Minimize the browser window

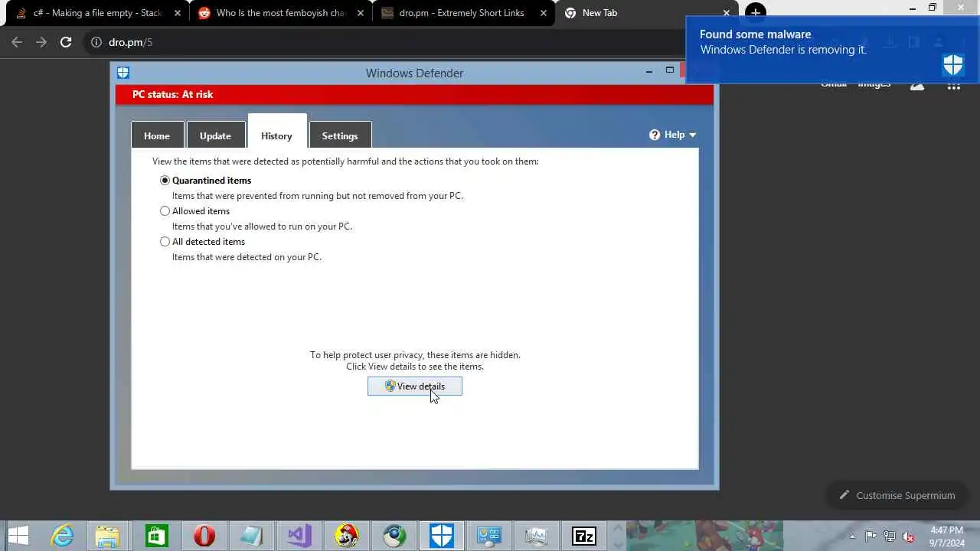(913, 8)
